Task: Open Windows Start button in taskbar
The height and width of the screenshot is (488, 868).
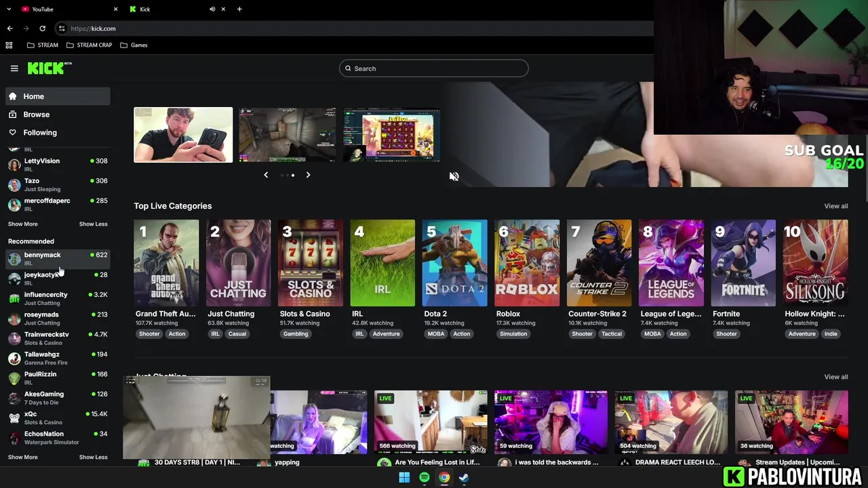Action: tap(404, 478)
